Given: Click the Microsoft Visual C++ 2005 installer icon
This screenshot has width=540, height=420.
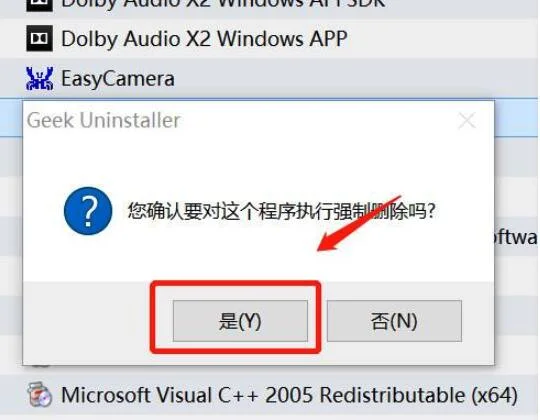Looking at the screenshot, I should [40, 395].
